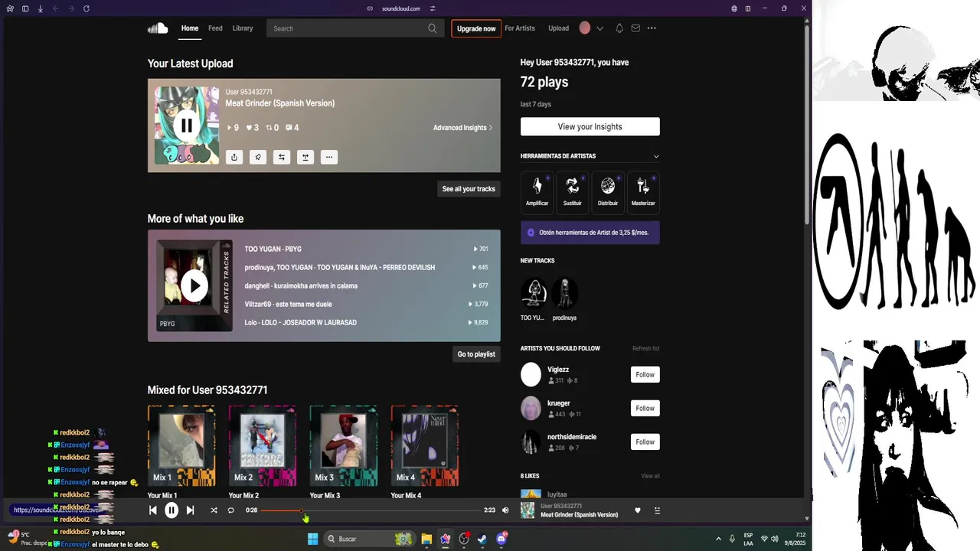
Task: Open Mix 1 thumbnail
Action: 181,446
